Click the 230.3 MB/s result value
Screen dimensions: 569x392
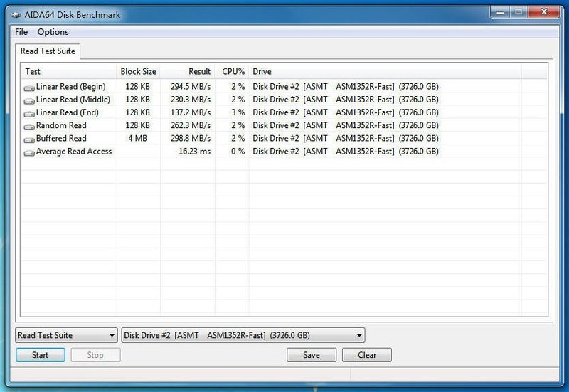pyautogui.click(x=191, y=100)
